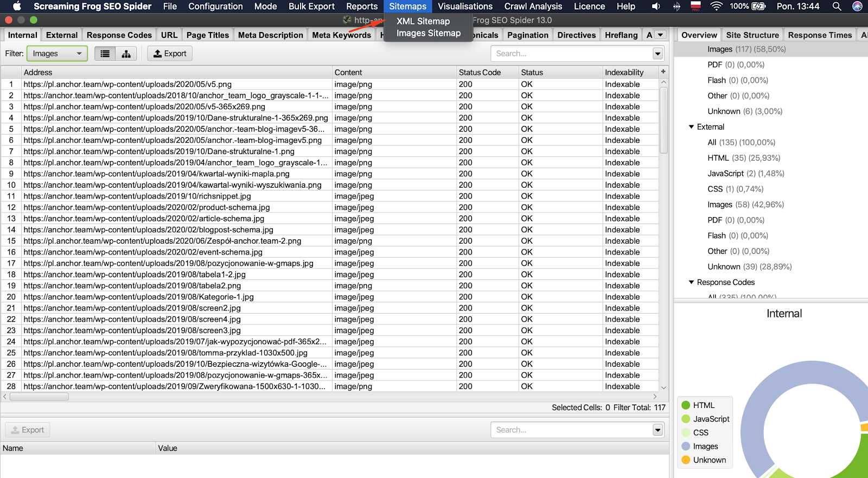Switch to the Internal tab
This screenshot has width=868, height=478.
(23, 35)
